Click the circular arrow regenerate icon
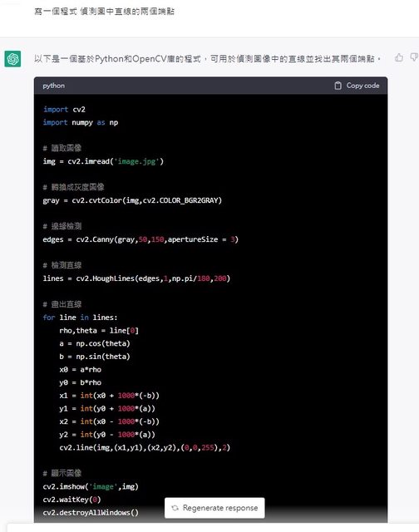 pyautogui.click(x=175, y=508)
